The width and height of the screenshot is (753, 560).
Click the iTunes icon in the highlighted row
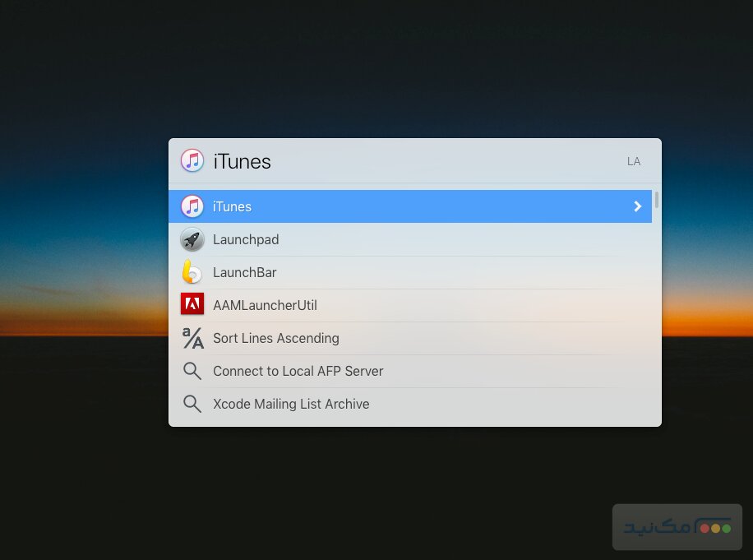192,206
